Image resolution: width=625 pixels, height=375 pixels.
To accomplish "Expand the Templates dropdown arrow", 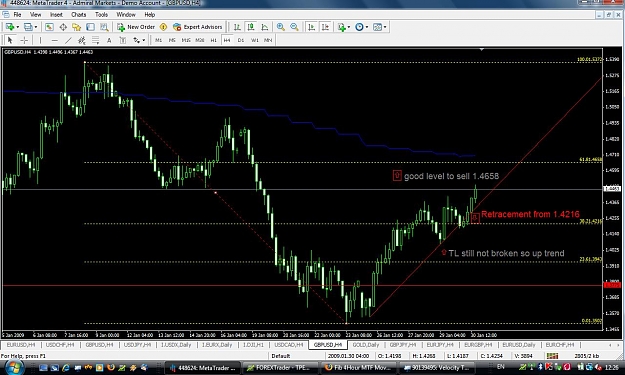I will (385, 27).
